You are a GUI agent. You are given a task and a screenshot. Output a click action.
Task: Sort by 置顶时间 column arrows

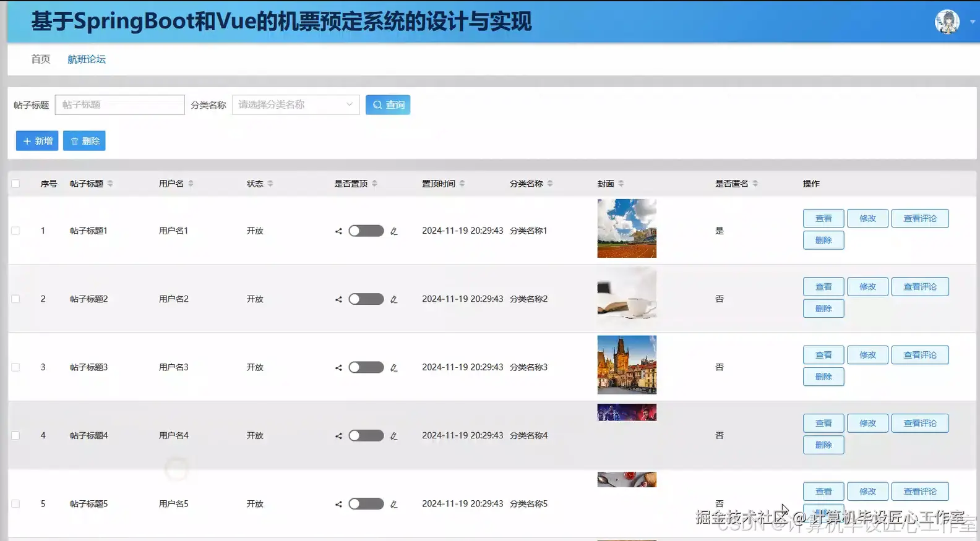click(x=462, y=184)
